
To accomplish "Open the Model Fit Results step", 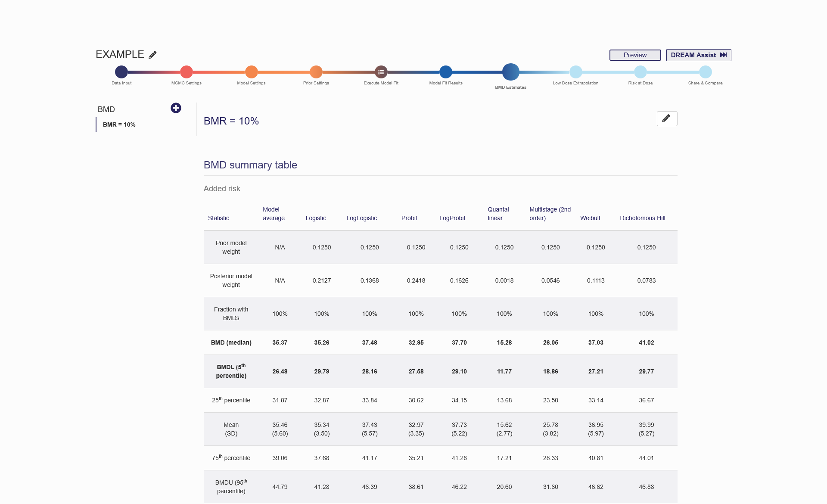I will 445,72.
